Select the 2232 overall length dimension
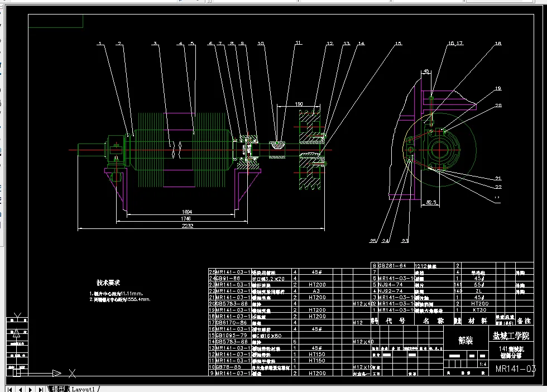Viewport: 547px width, 392px height. tap(188, 226)
